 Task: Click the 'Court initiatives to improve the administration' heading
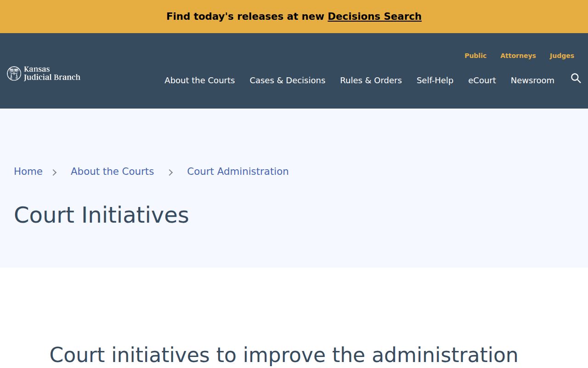point(284,355)
